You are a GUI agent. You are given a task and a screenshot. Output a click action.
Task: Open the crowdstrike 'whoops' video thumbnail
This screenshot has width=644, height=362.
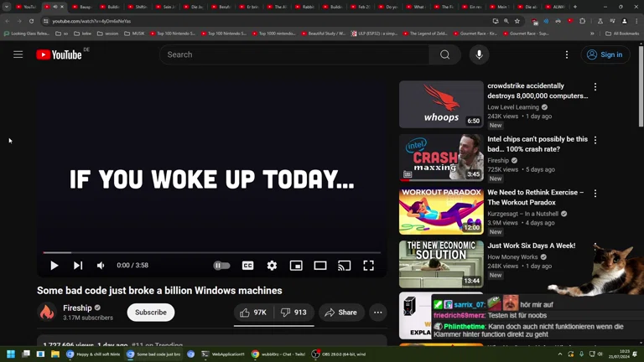(441, 104)
